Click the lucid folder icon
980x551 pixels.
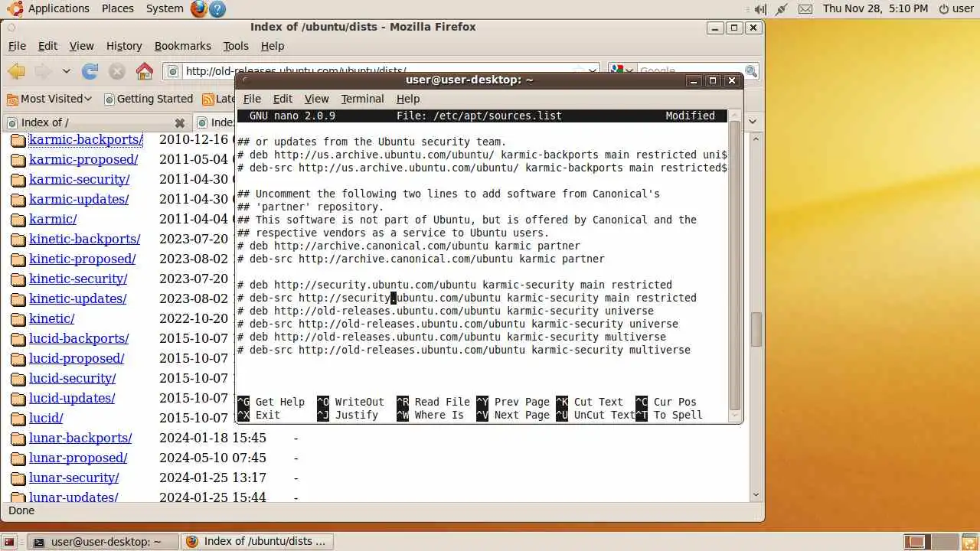point(18,419)
